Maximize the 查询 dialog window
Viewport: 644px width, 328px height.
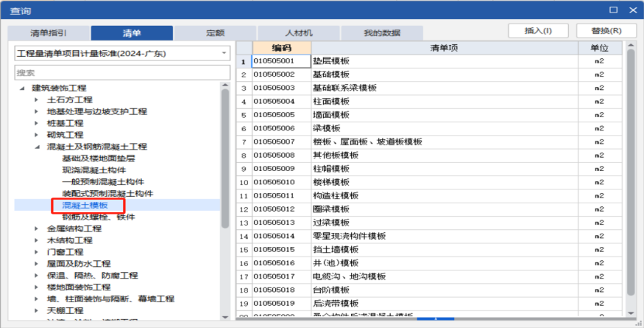coord(614,10)
